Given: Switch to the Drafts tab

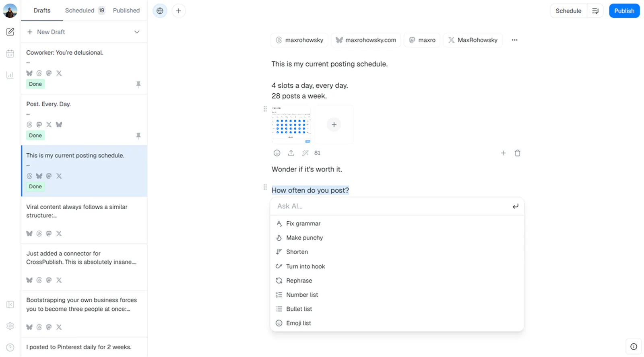Looking at the screenshot, I should pos(42,10).
